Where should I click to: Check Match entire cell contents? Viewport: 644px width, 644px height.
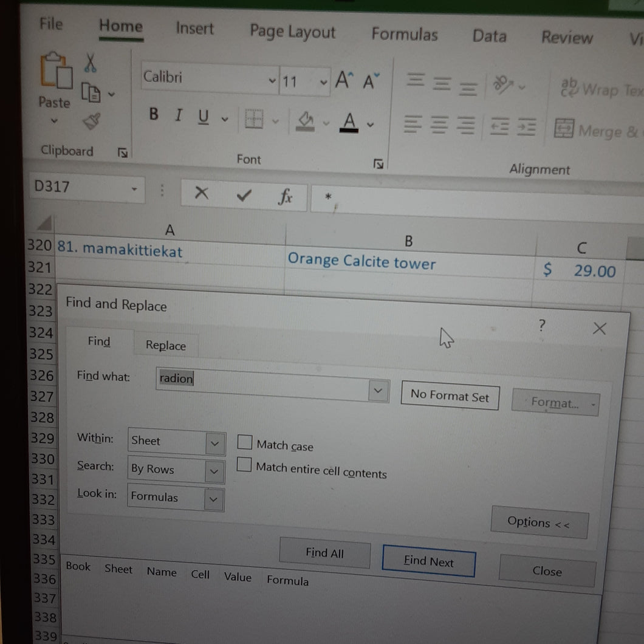(x=244, y=465)
